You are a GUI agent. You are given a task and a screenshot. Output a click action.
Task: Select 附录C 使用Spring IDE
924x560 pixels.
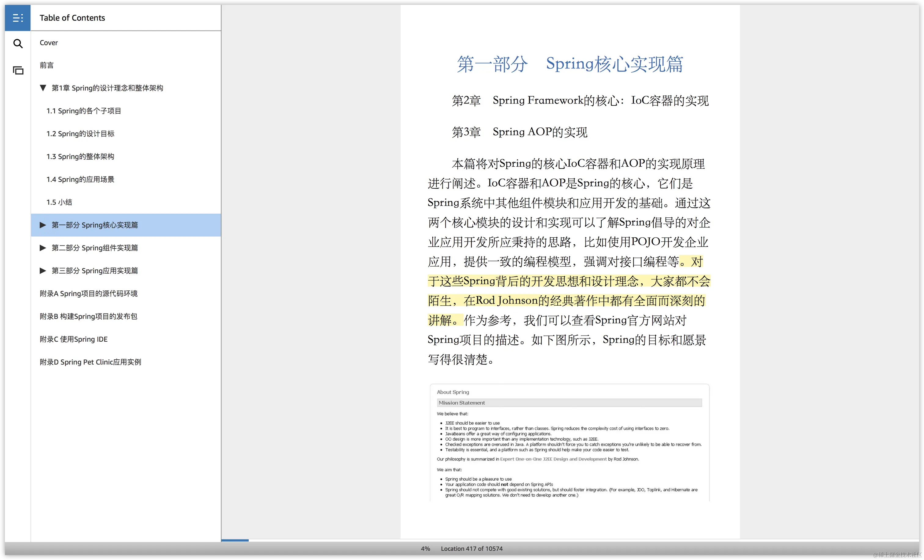pyautogui.click(x=74, y=339)
